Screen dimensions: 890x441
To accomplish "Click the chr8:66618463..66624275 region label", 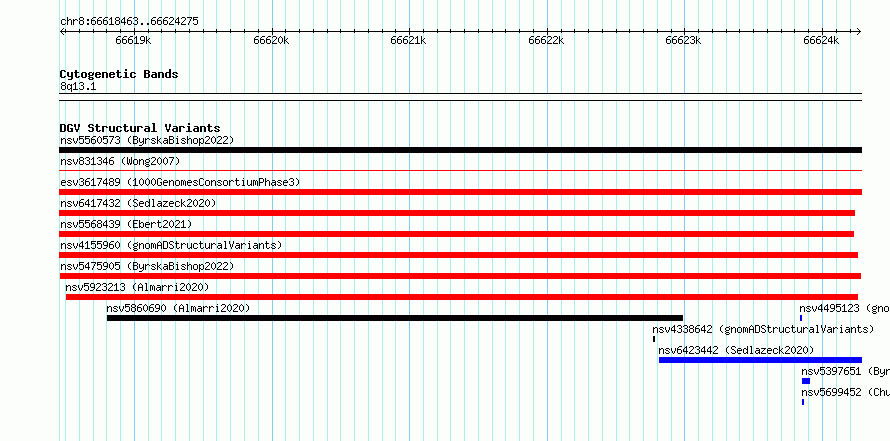I will tap(129, 22).
